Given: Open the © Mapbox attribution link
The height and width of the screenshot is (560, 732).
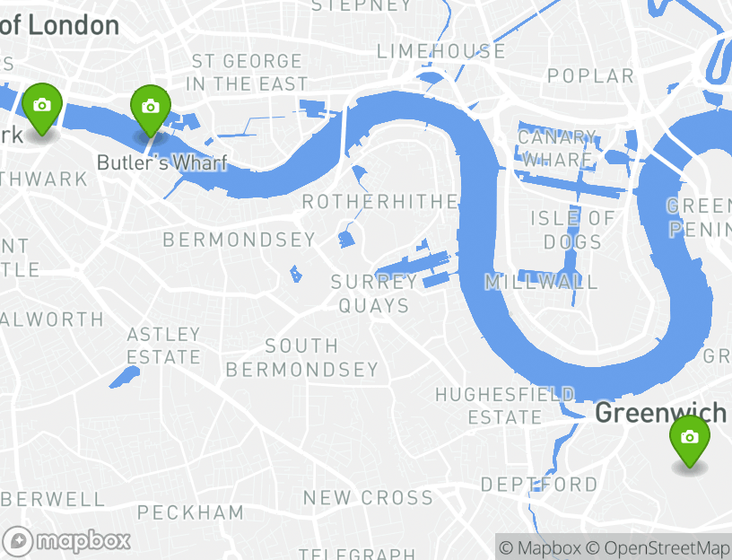Looking at the screenshot, I should pyautogui.click(x=540, y=547).
